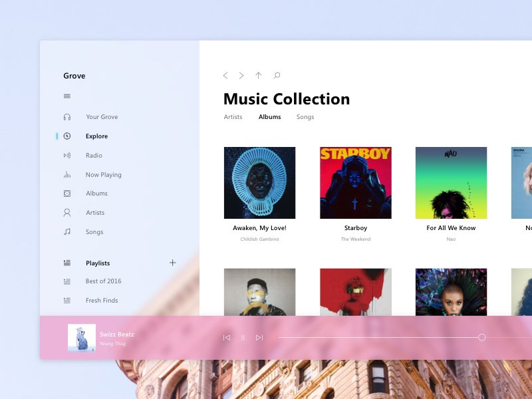Go back with the left chevron
This screenshot has height=399, width=532.
225,75
